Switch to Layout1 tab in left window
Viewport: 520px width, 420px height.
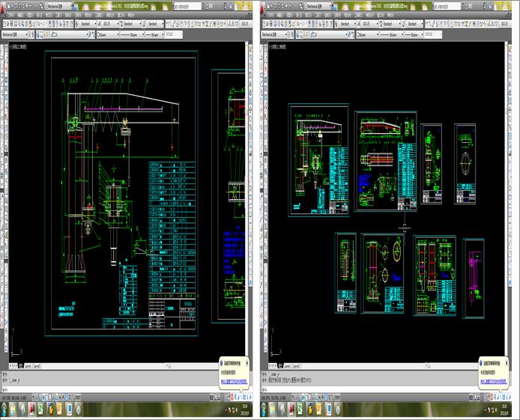click(28, 366)
